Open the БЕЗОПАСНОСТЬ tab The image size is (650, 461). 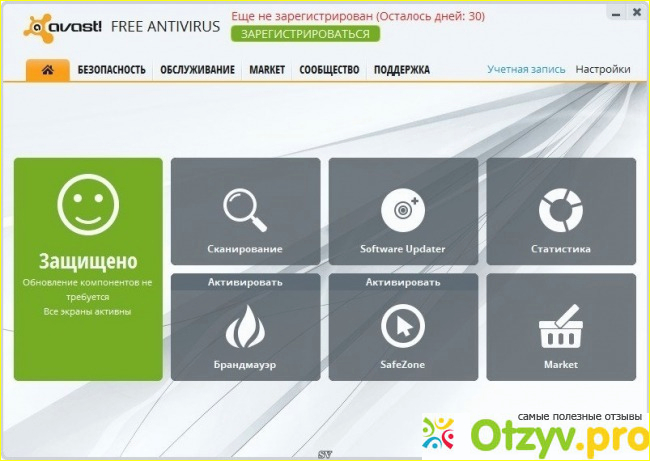point(111,70)
